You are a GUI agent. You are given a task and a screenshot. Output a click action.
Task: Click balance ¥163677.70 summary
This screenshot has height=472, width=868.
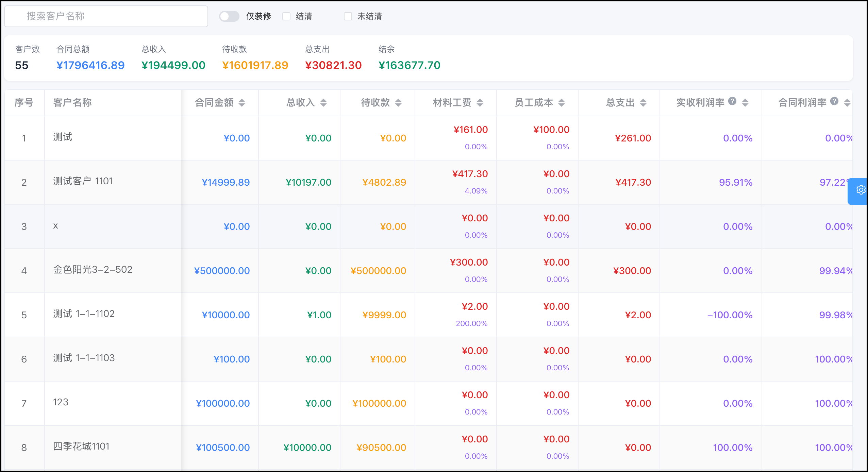pos(410,65)
